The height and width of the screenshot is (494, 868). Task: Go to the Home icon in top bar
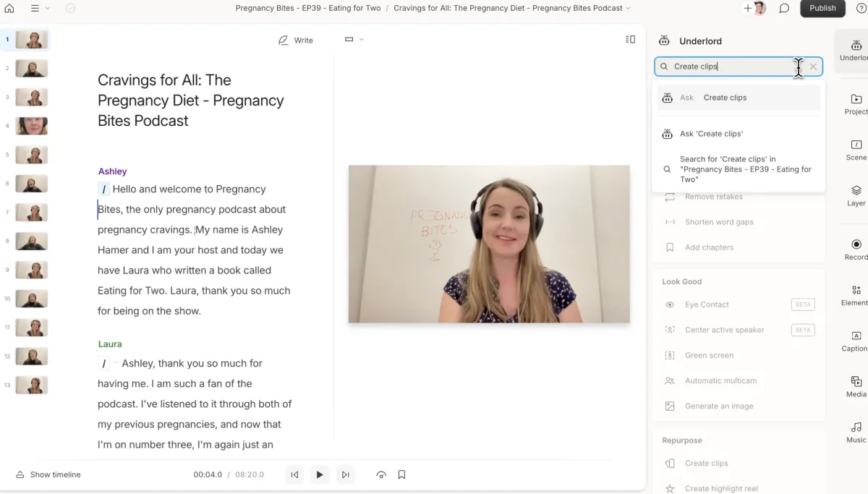9,8
